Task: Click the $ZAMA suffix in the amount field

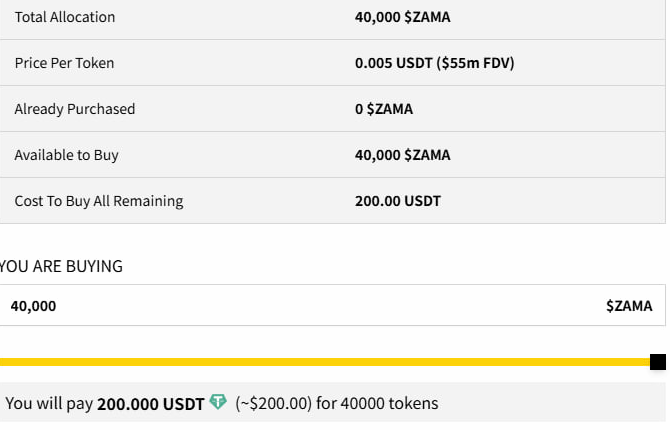Action: (629, 306)
